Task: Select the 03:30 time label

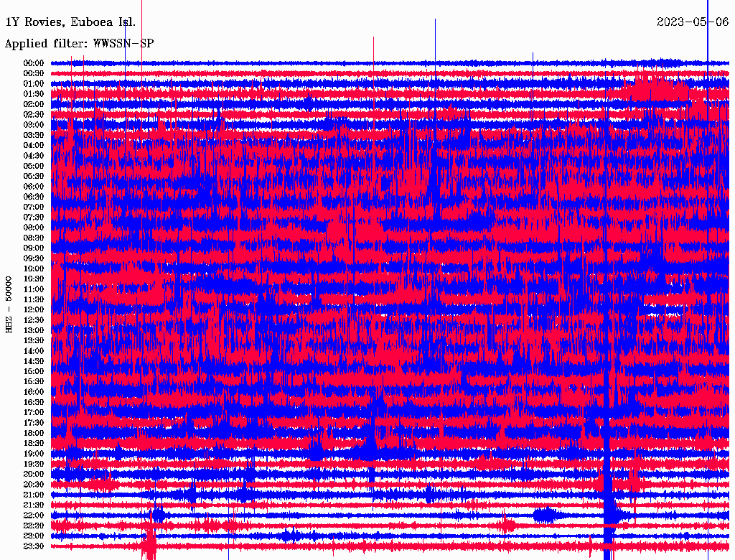Action: (x=34, y=135)
